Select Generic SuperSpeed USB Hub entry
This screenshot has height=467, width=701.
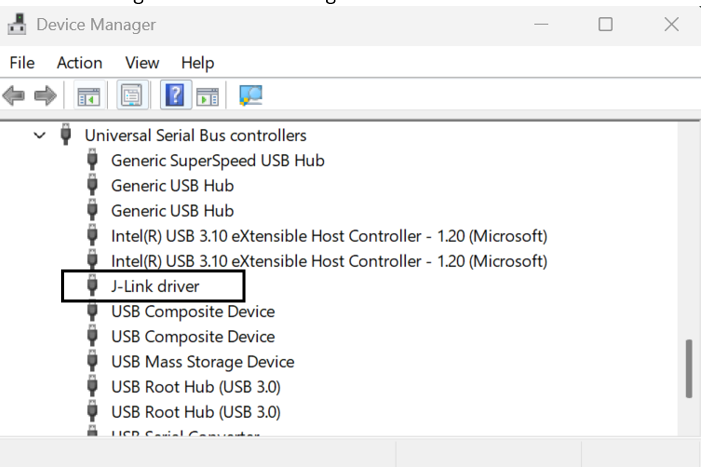(217, 160)
